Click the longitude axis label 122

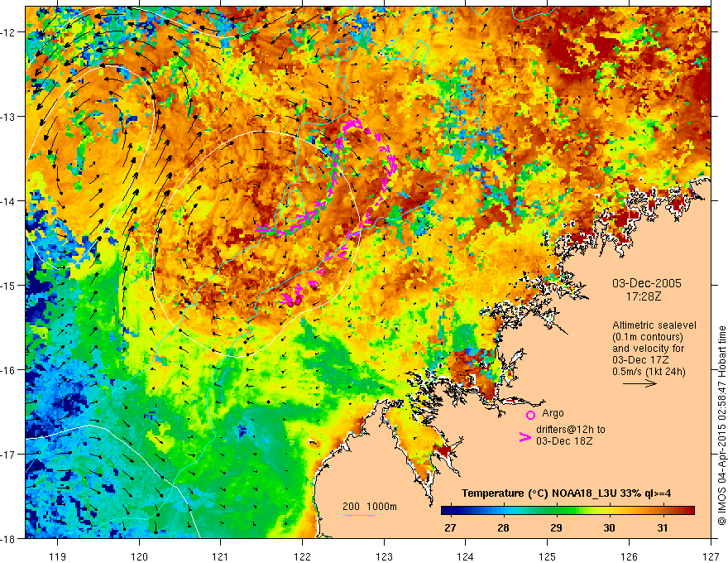302,556
